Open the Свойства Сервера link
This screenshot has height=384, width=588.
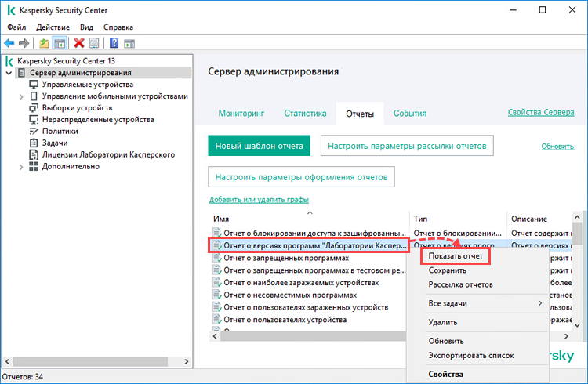541,112
